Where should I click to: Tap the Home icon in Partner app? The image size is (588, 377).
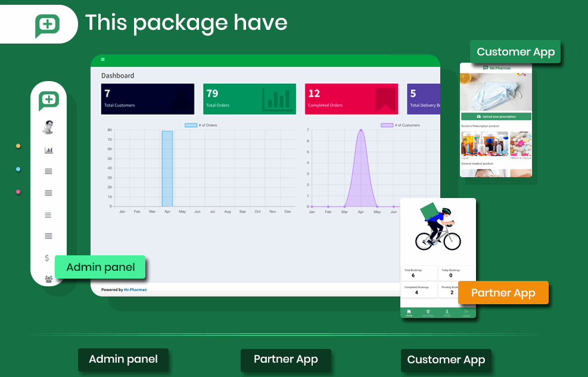coord(409,313)
